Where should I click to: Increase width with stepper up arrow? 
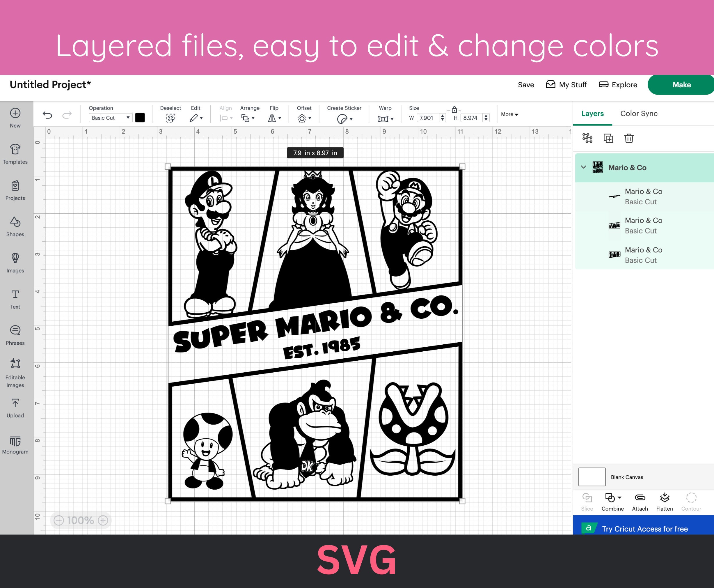pyautogui.click(x=442, y=116)
